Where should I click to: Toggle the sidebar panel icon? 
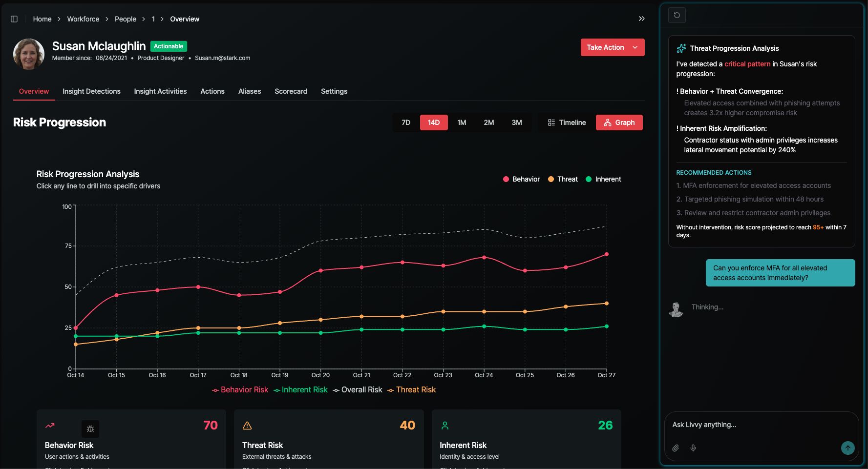(14, 19)
